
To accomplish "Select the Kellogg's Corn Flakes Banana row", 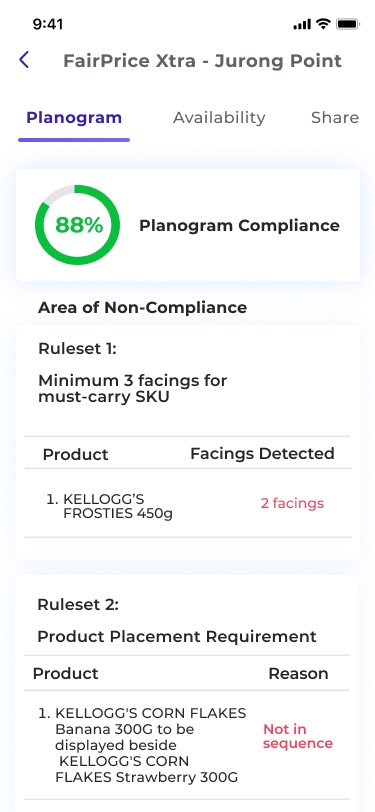I will coord(187,745).
